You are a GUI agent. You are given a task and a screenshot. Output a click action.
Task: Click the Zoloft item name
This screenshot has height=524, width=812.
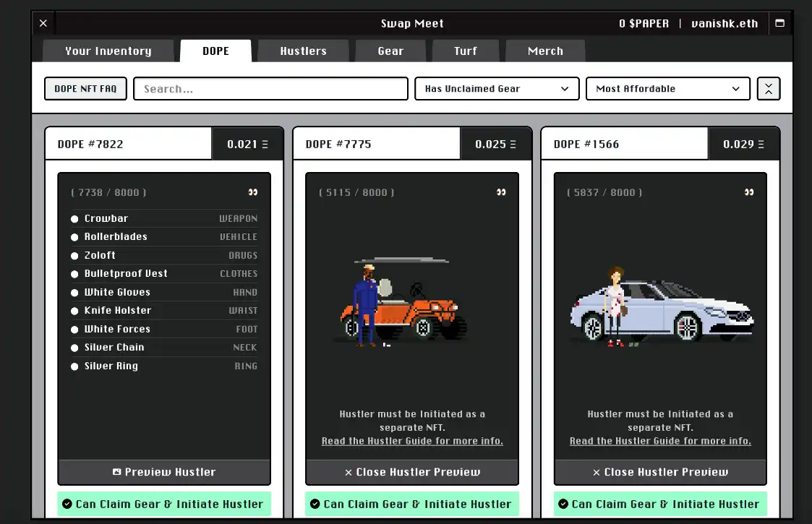pyautogui.click(x=100, y=255)
